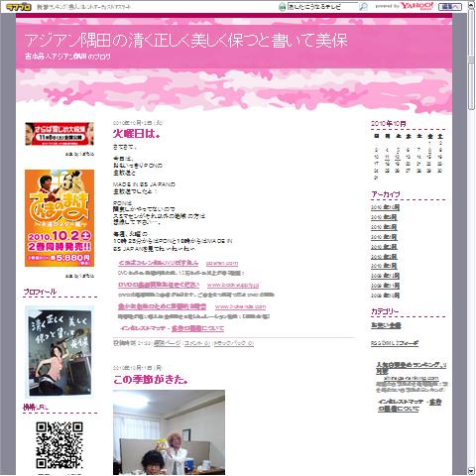Open the post titled この季節がきた。
This screenshot has width=476, height=476.
pyautogui.click(x=151, y=380)
